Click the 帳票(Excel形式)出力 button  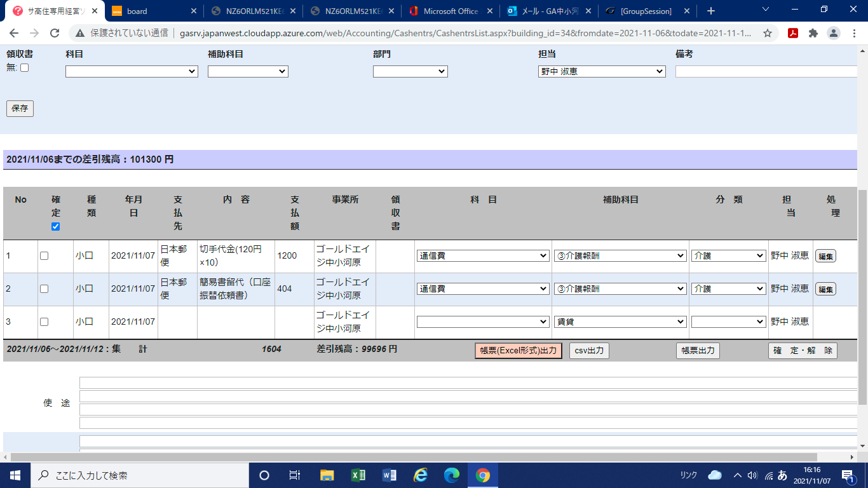tap(519, 351)
